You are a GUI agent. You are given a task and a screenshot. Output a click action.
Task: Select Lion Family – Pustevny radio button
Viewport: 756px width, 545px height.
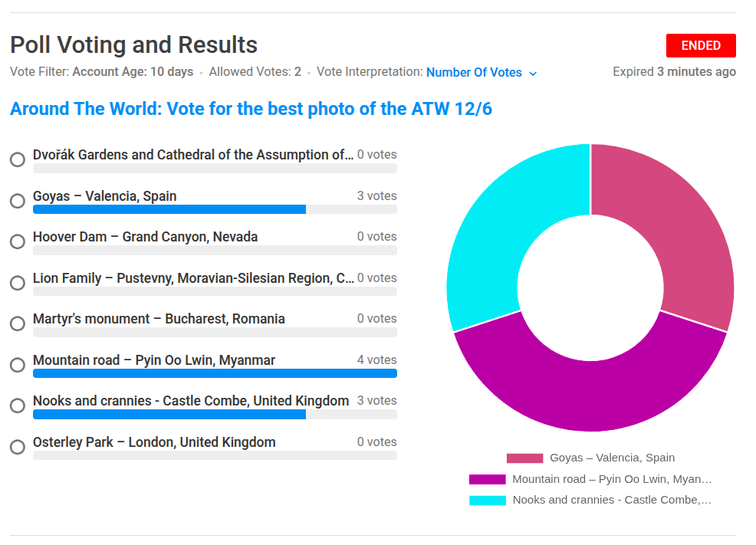tap(18, 283)
